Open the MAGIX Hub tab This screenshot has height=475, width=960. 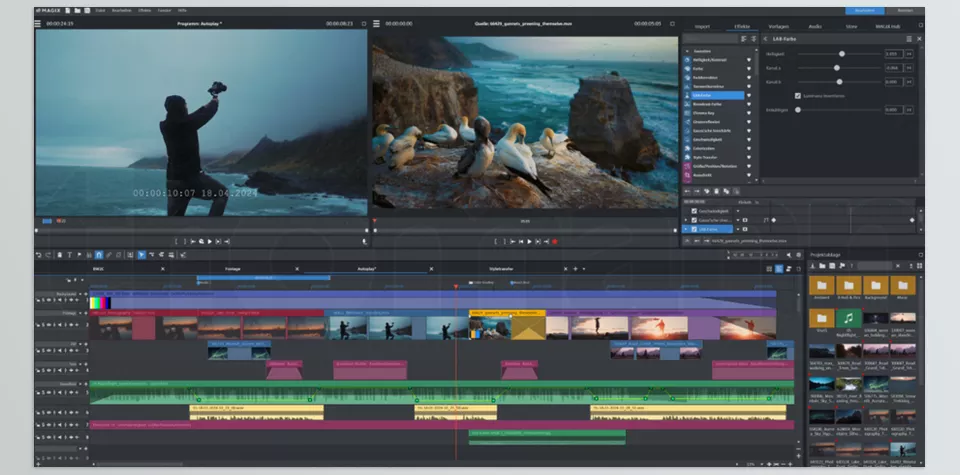(x=888, y=26)
